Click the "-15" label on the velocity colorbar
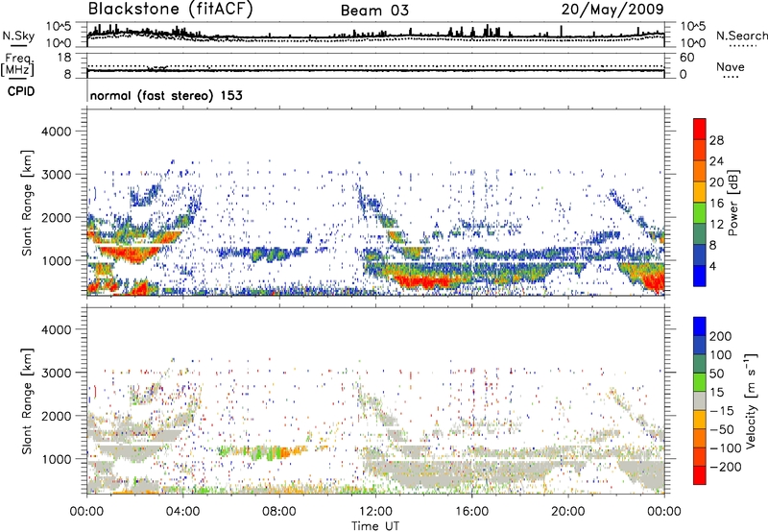768x532 pixels. click(721, 410)
